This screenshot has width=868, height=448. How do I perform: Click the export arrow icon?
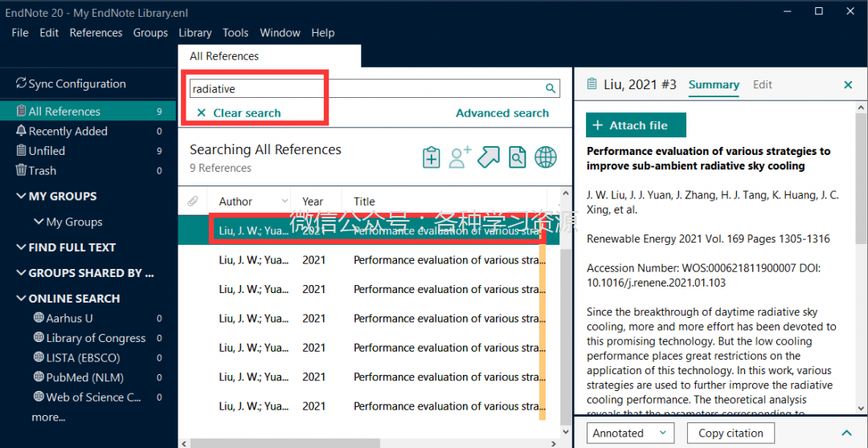(x=489, y=157)
